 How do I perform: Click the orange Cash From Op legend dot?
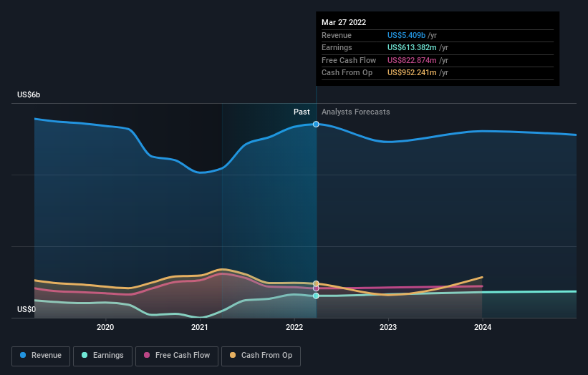tap(233, 355)
